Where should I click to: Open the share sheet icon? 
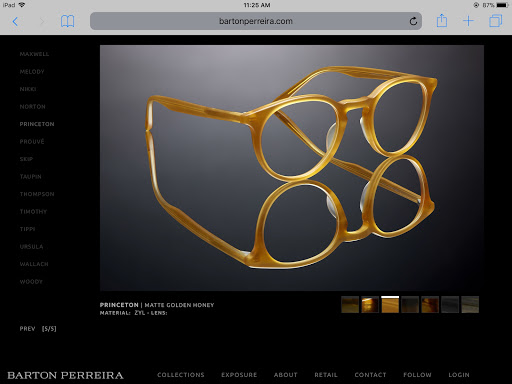coord(442,21)
